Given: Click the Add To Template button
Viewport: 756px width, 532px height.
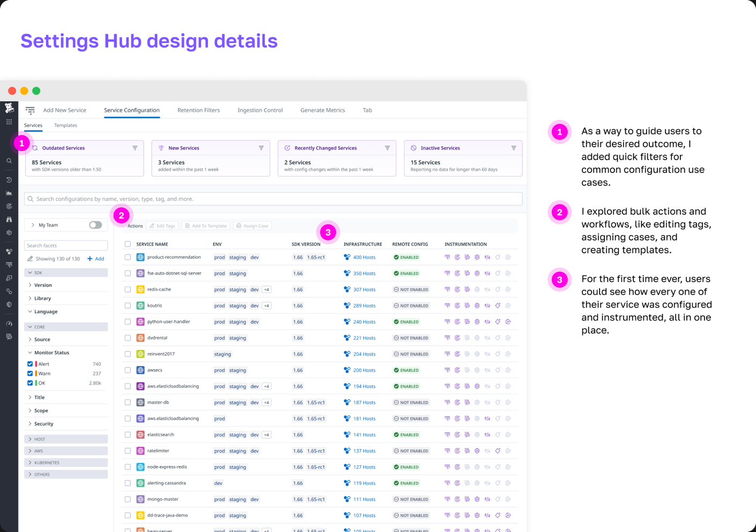Looking at the screenshot, I should (x=206, y=226).
